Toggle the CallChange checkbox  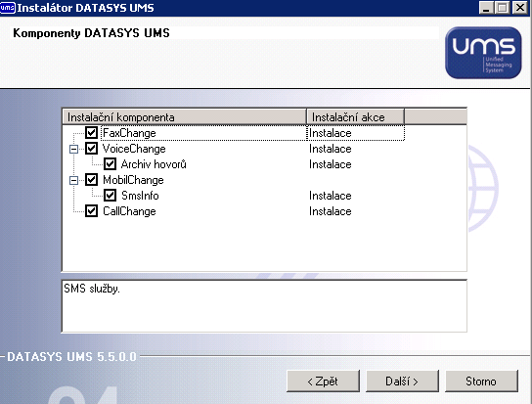(91, 211)
